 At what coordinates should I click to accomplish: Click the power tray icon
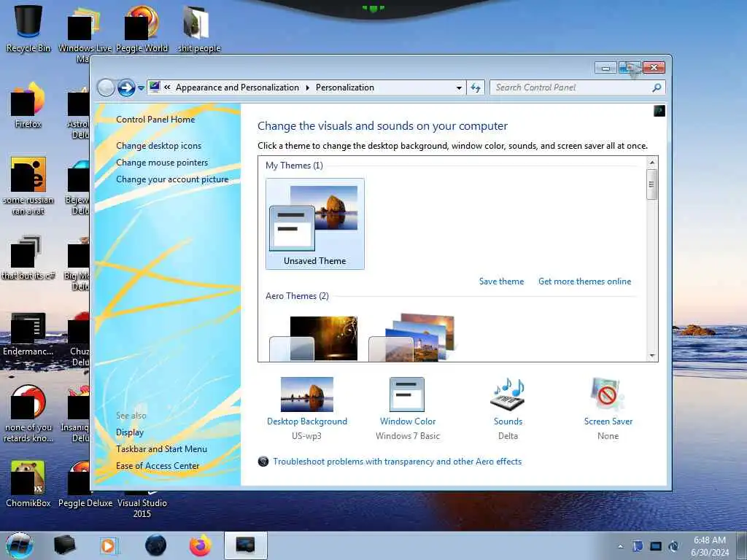(x=673, y=546)
